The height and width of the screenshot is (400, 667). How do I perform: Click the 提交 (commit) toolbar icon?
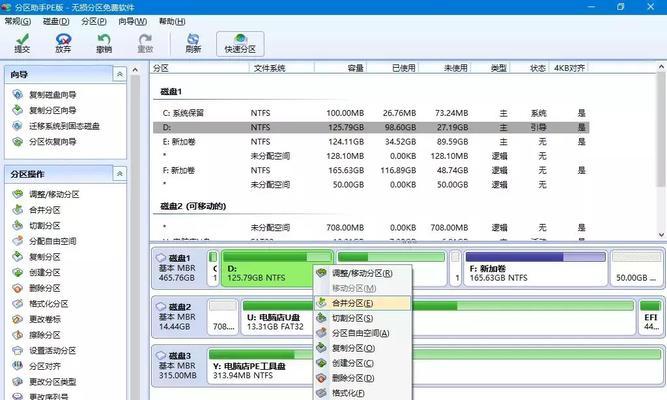click(22, 43)
